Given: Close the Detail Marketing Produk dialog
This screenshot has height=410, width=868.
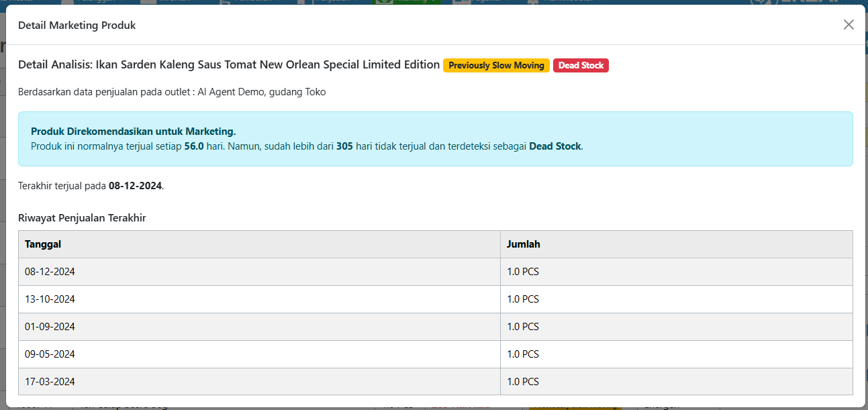Looking at the screenshot, I should point(849,25).
